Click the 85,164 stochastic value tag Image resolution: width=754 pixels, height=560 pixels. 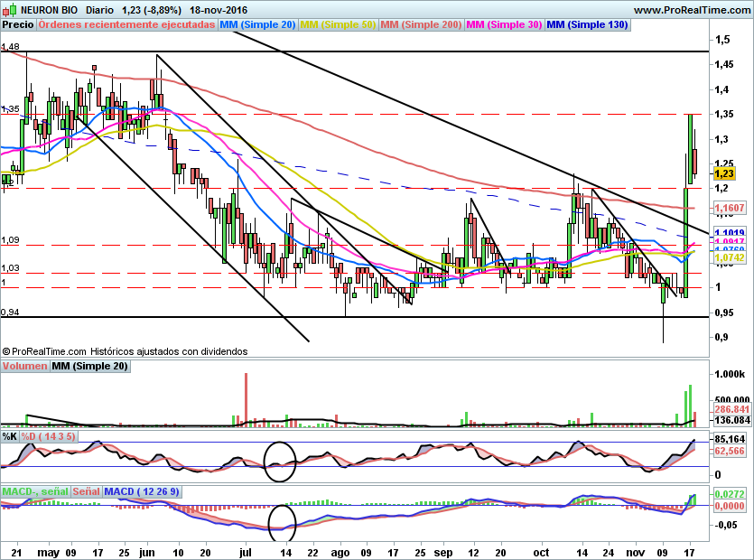click(x=728, y=440)
